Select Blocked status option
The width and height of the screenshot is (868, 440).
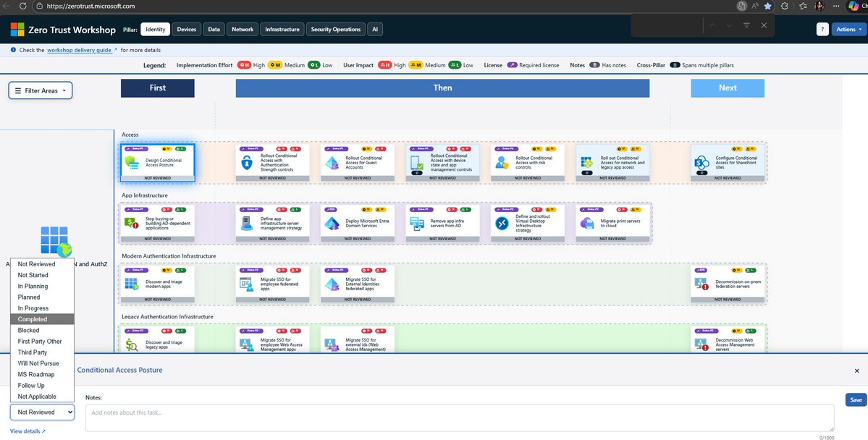tap(42, 331)
